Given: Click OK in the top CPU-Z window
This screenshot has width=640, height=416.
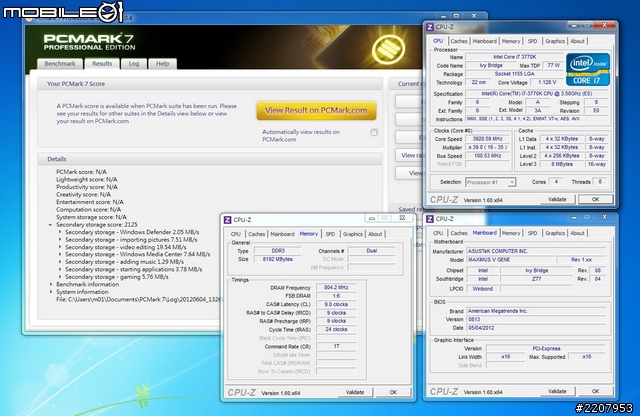Looking at the screenshot, I should 596,200.
